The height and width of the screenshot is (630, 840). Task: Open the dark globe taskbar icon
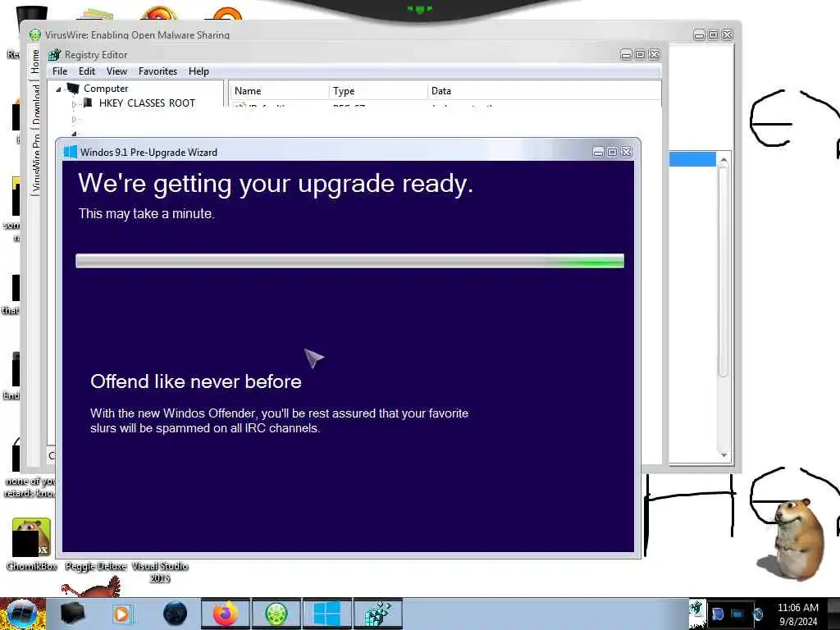click(175, 614)
